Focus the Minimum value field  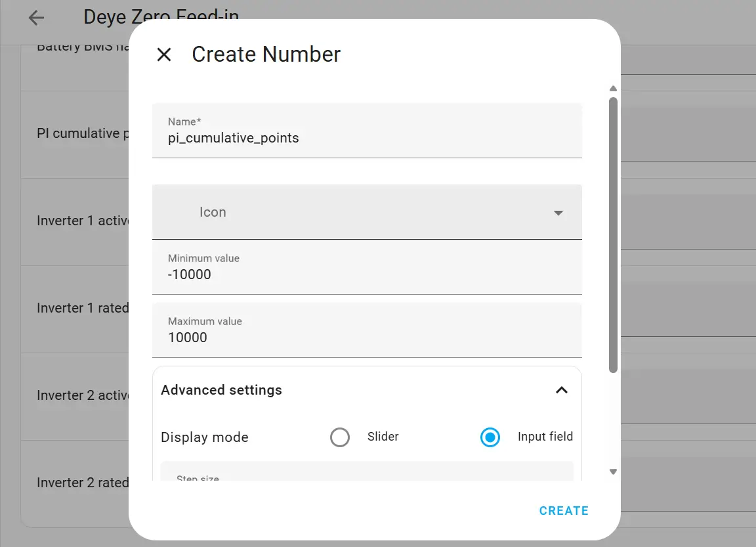tap(367, 274)
